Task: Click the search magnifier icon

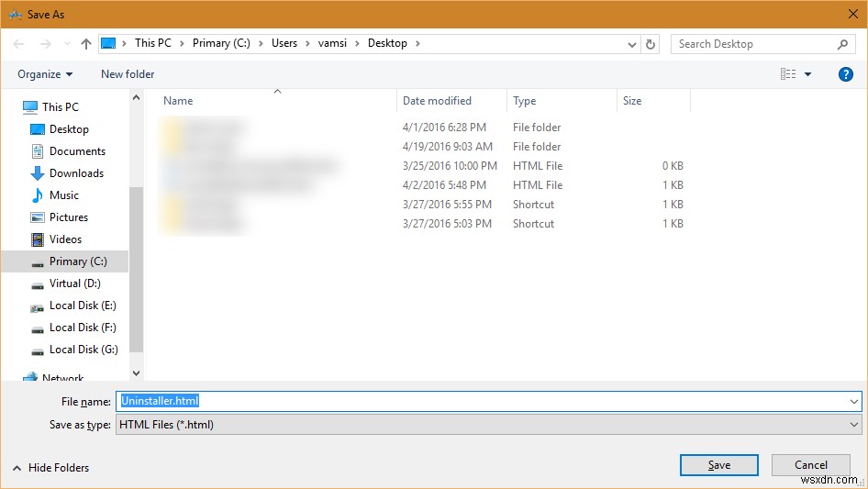Action: 842,44
